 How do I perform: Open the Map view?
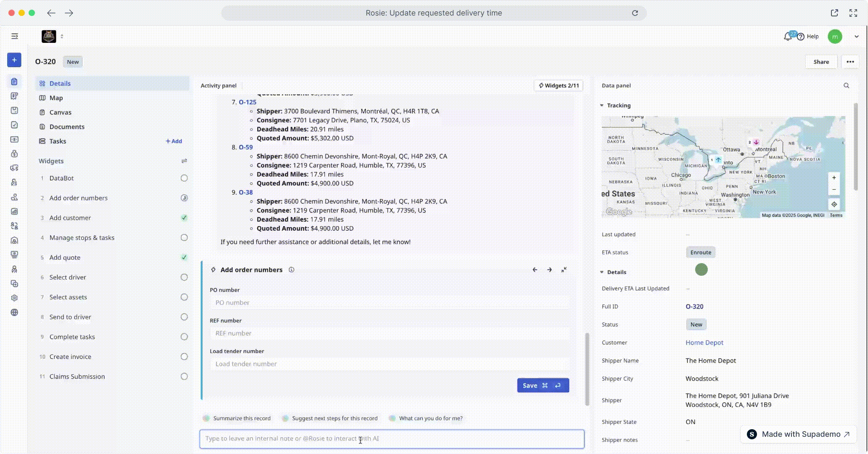[56, 98]
